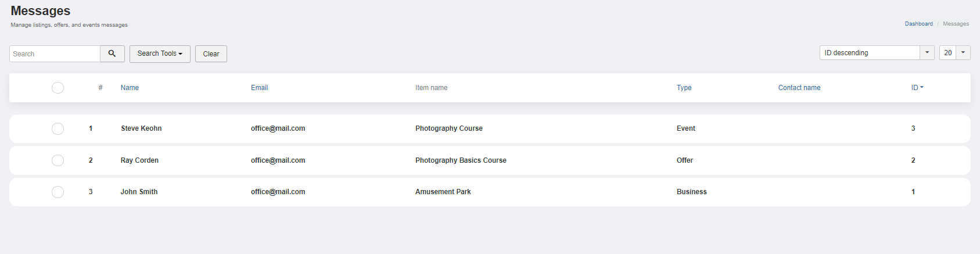
Task: Toggle the select-all checkbox in header
Action: point(58,88)
